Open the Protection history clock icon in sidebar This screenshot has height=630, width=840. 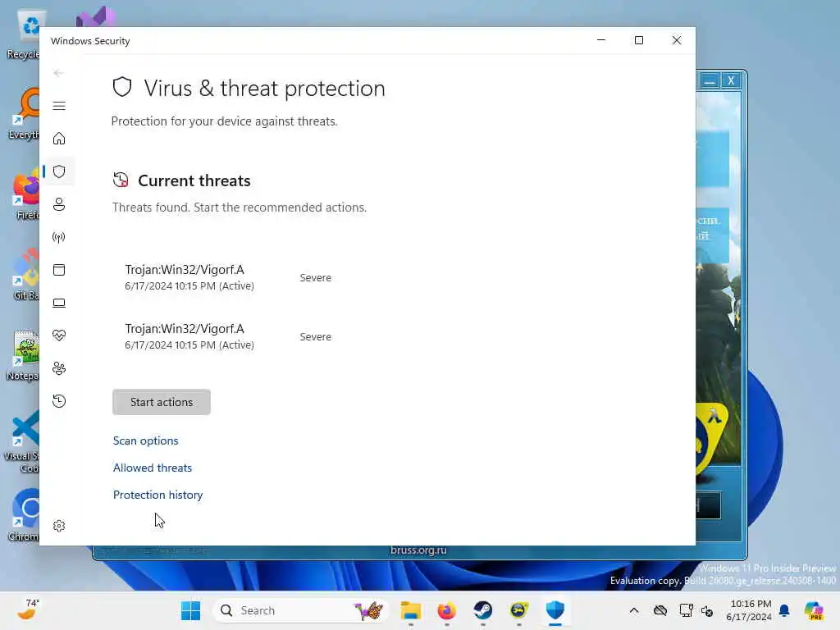point(59,401)
